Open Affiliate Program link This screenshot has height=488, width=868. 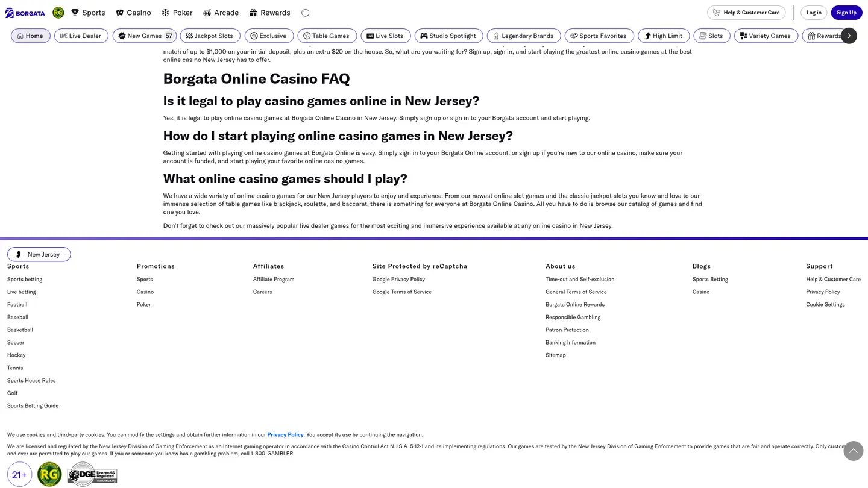click(274, 279)
